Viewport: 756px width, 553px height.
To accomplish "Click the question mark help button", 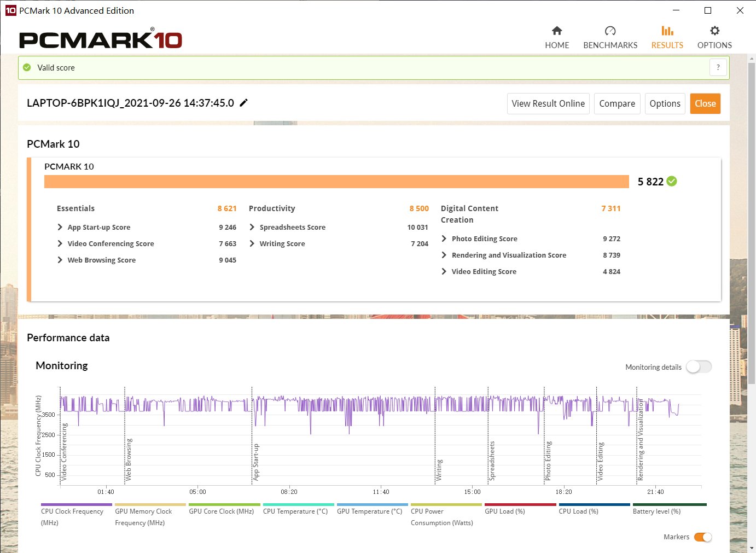I will pos(718,67).
